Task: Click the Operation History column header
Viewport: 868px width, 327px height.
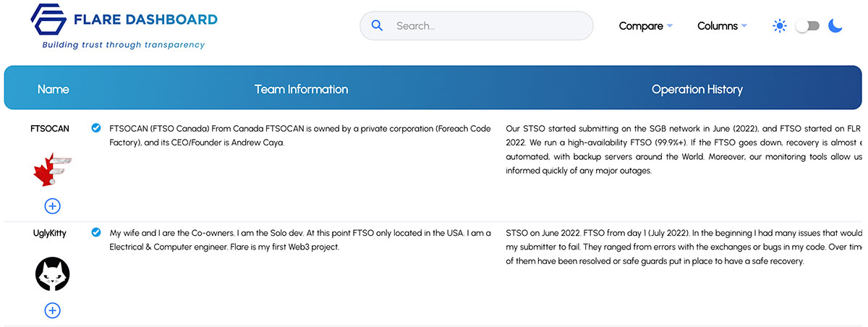Action: coord(697,89)
